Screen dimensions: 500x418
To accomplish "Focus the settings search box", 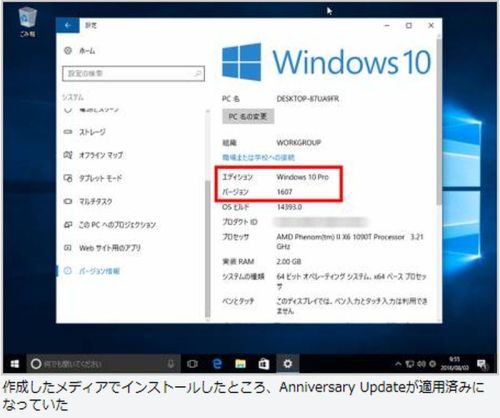I will coord(133,74).
